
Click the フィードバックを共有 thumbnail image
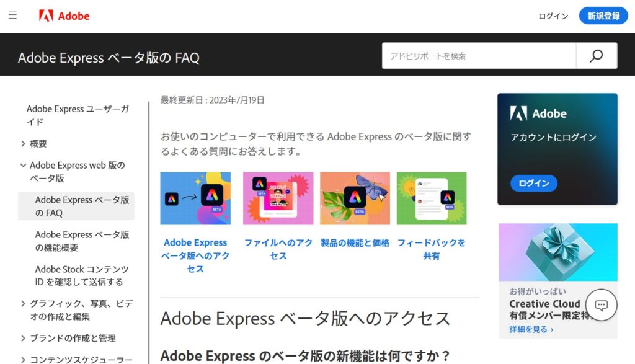point(432,198)
